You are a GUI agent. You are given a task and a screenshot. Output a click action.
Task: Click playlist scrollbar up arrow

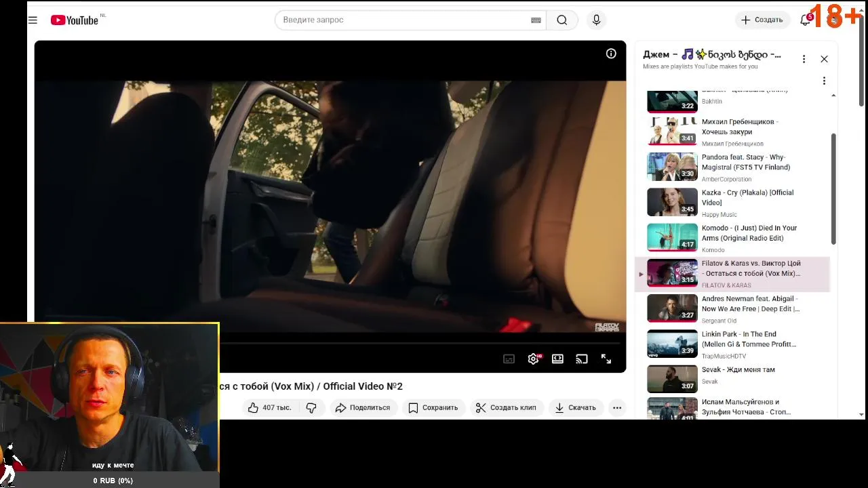point(833,96)
